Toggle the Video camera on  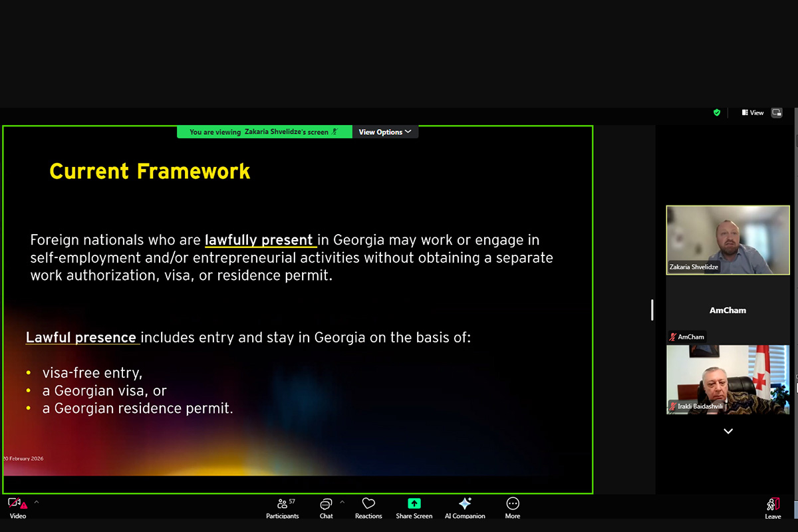coord(16,504)
